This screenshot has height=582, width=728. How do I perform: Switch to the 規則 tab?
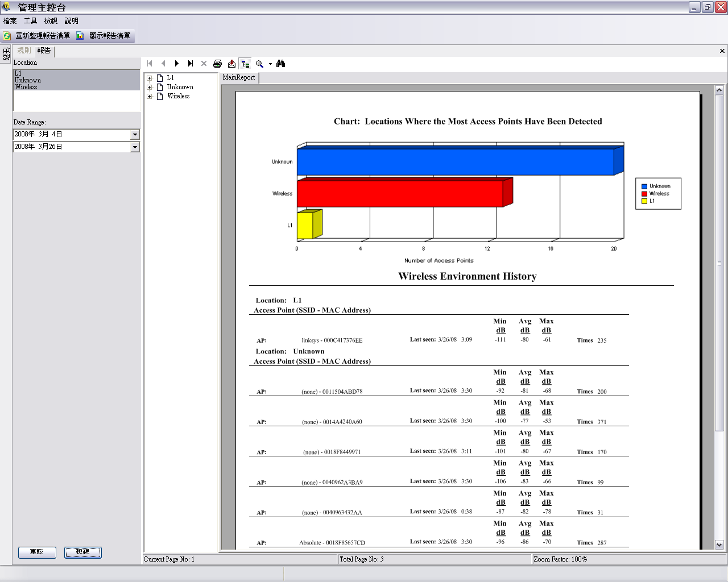pyautogui.click(x=24, y=51)
